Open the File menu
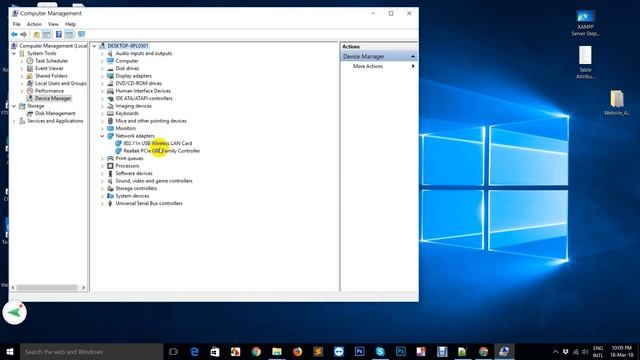640x360 pixels. pyautogui.click(x=16, y=24)
